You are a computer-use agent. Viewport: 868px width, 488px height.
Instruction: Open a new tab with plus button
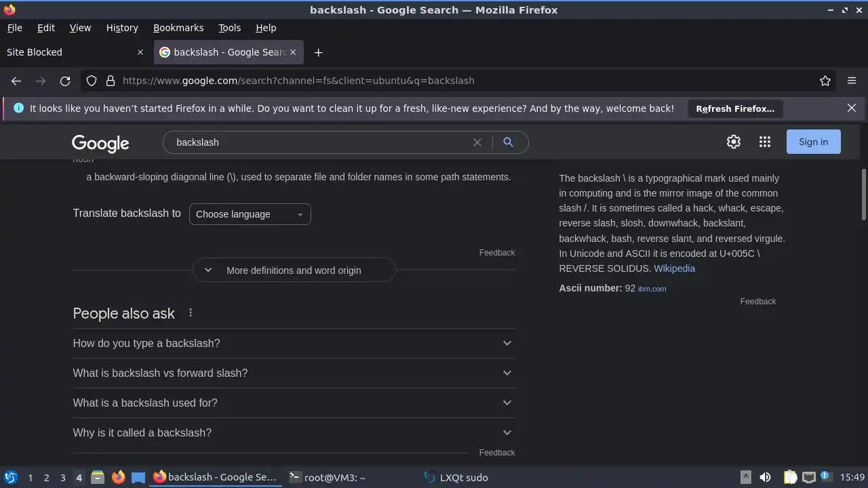pos(318,52)
